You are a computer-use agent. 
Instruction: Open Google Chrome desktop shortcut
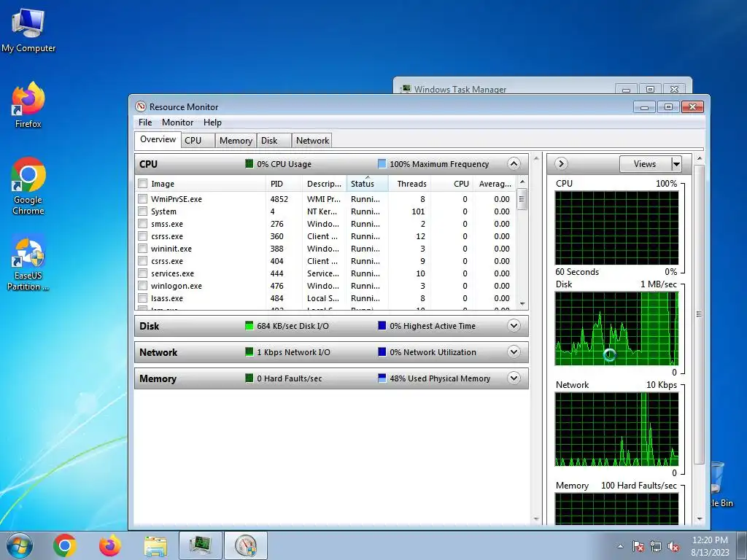pyautogui.click(x=28, y=186)
